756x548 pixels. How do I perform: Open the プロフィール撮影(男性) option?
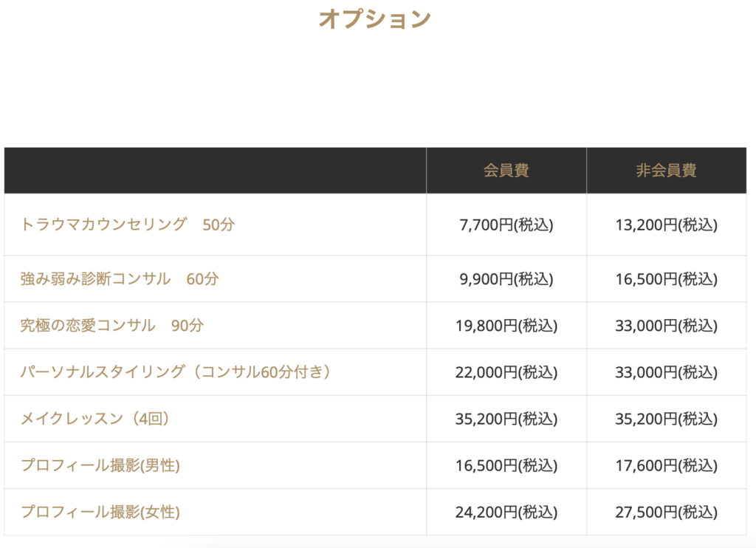click(100, 465)
